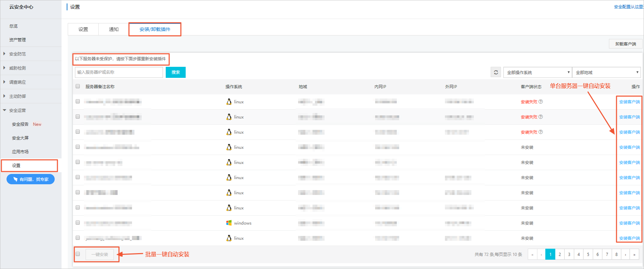644x269 pixels.
Task: Click the Windows logo icon in the windows row
Action: pyautogui.click(x=229, y=223)
